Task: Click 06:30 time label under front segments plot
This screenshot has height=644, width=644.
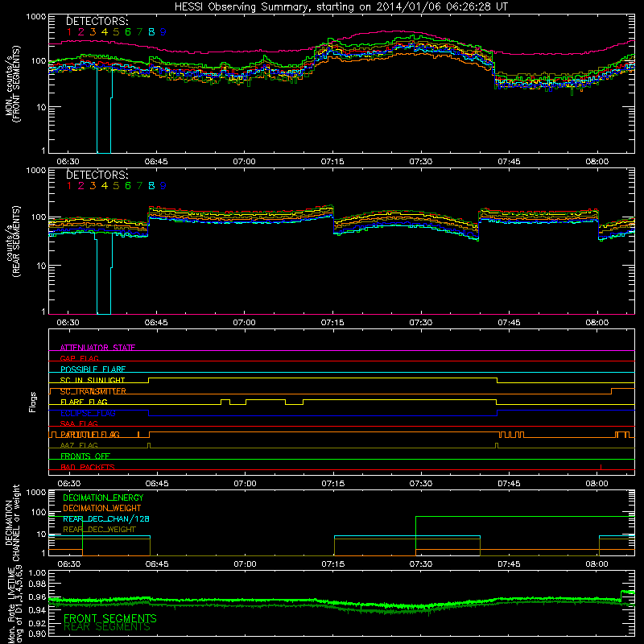Action: pyautogui.click(x=68, y=162)
